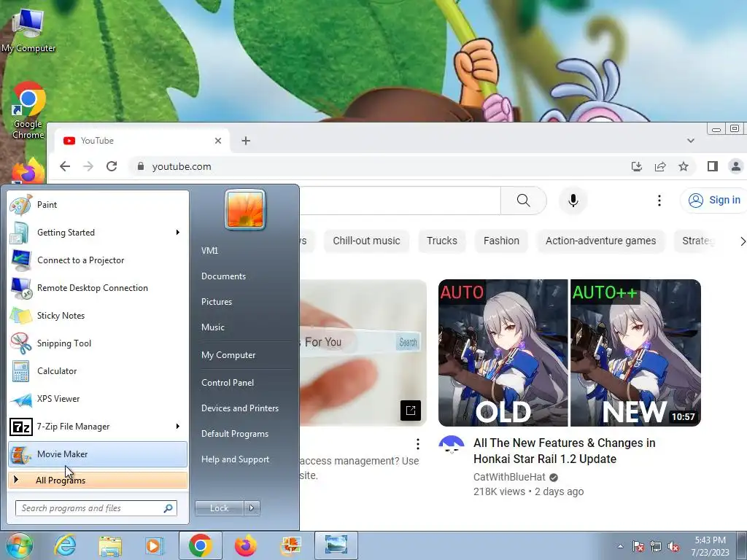Open a new Chrome tab

246,141
